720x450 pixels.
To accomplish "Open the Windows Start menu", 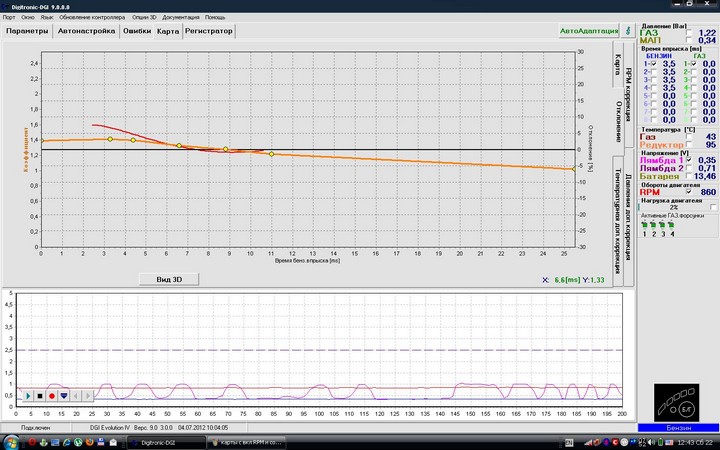I will tap(12, 442).
